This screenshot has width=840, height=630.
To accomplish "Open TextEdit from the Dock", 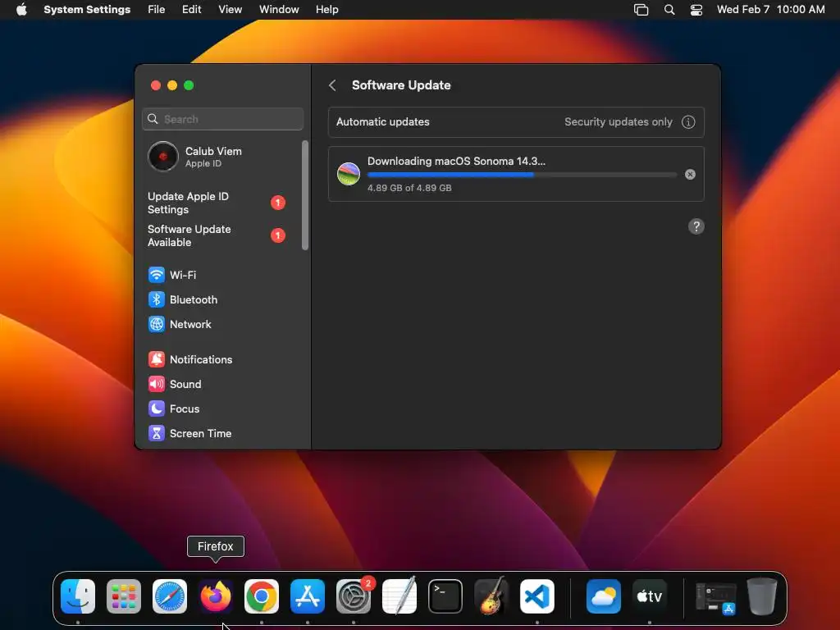I will tap(399, 596).
